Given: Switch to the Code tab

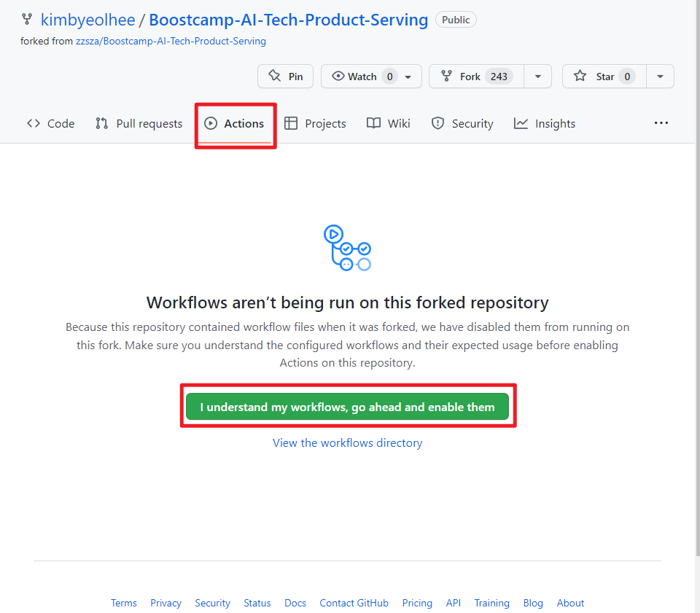Looking at the screenshot, I should tap(51, 124).
